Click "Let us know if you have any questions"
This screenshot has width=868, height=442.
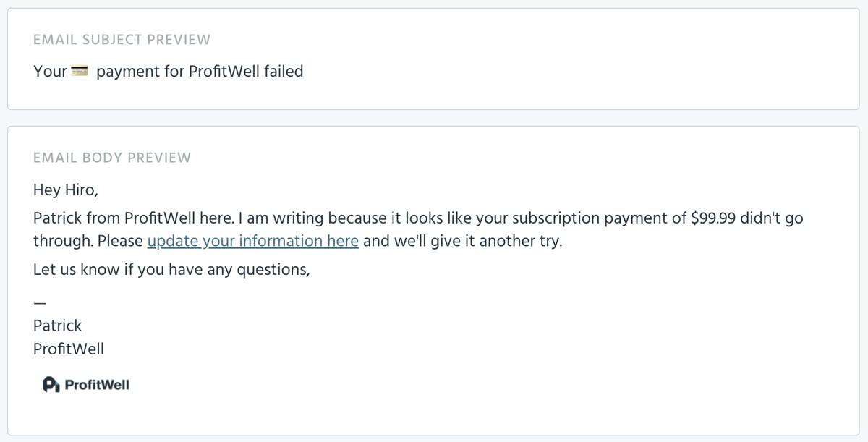pos(171,270)
